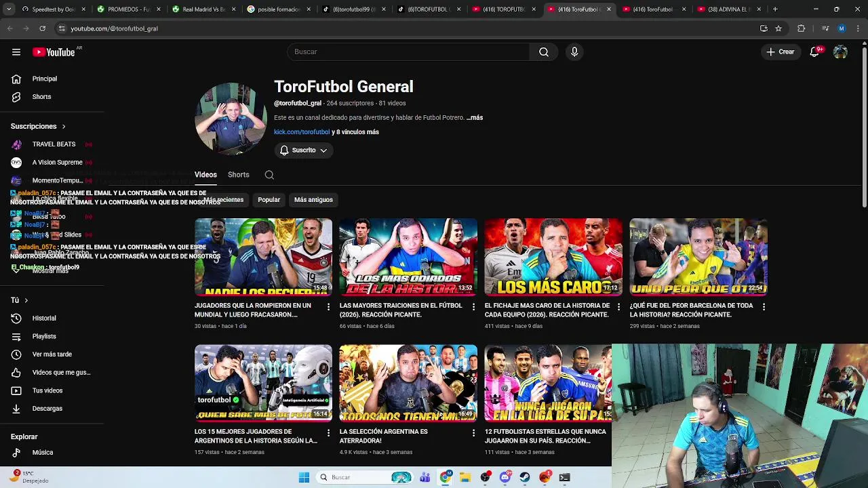868x488 pixels.
Task: Click the channel profile picture
Action: 231,119
